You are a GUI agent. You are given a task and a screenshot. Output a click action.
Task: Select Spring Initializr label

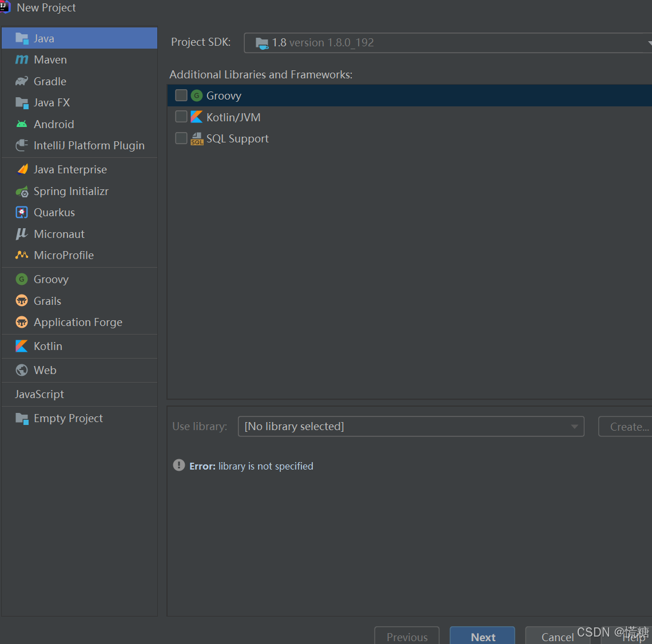point(71,191)
